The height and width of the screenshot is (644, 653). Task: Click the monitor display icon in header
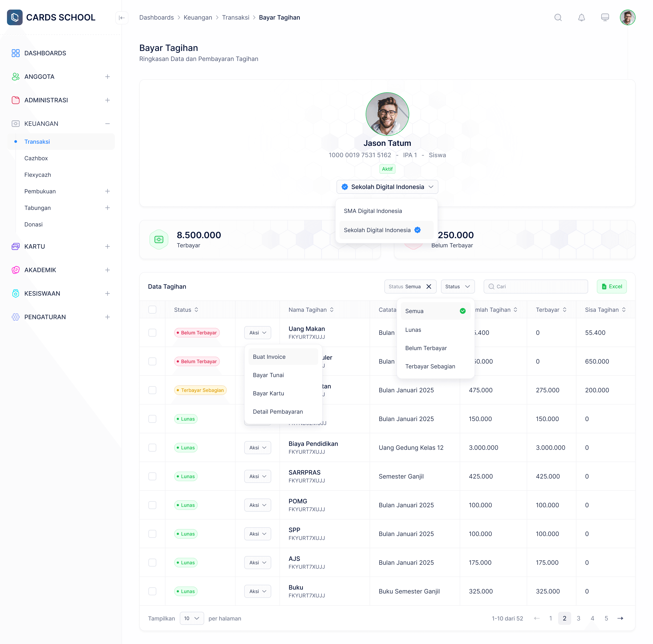click(605, 18)
